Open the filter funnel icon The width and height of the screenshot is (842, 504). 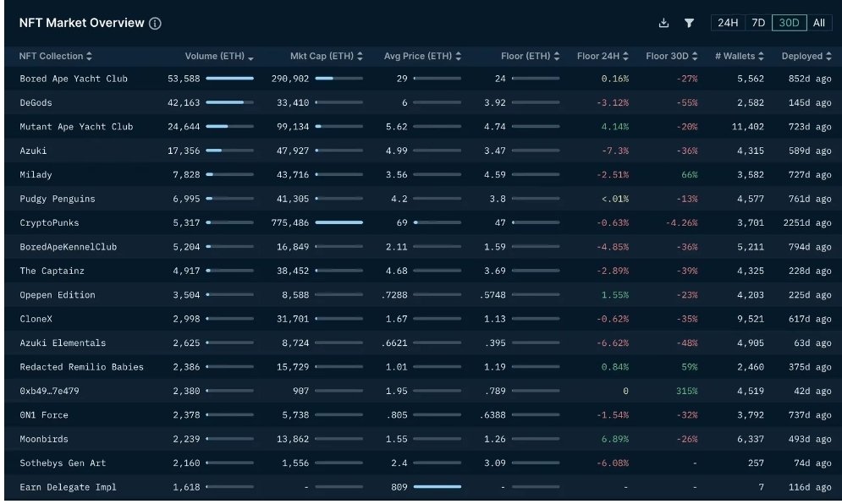click(689, 23)
